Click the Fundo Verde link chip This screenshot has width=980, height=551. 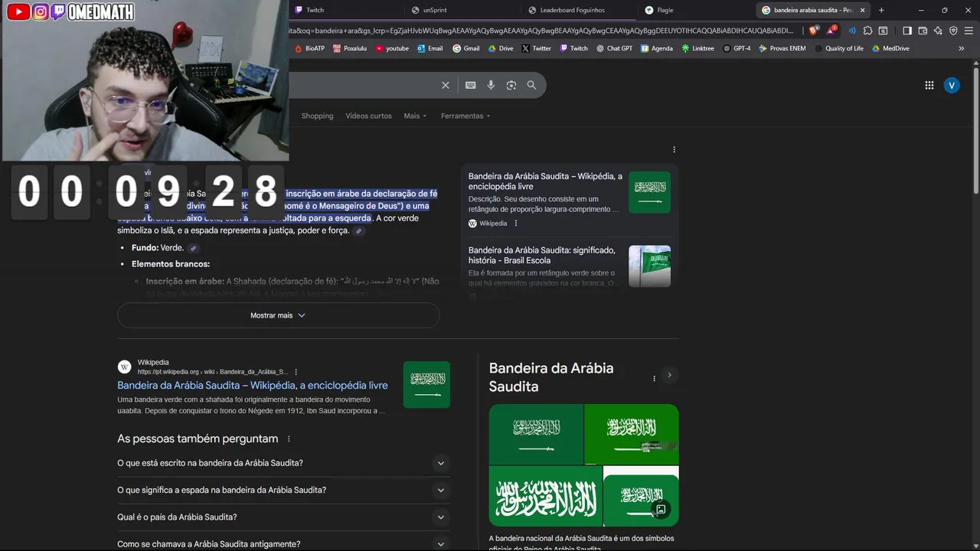click(x=194, y=249)
